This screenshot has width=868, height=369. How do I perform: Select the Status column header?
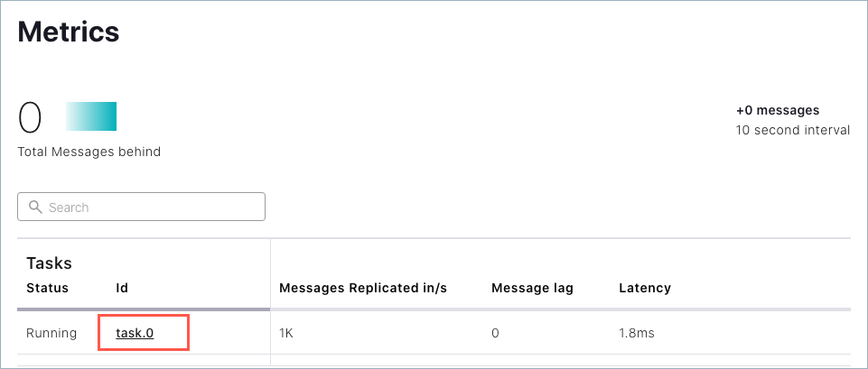(x=48, y=288)
